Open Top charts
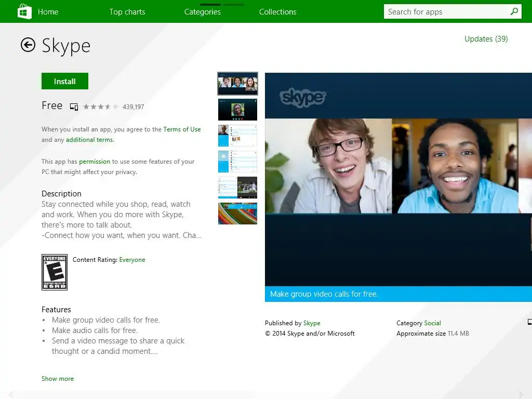 [127, 12]
